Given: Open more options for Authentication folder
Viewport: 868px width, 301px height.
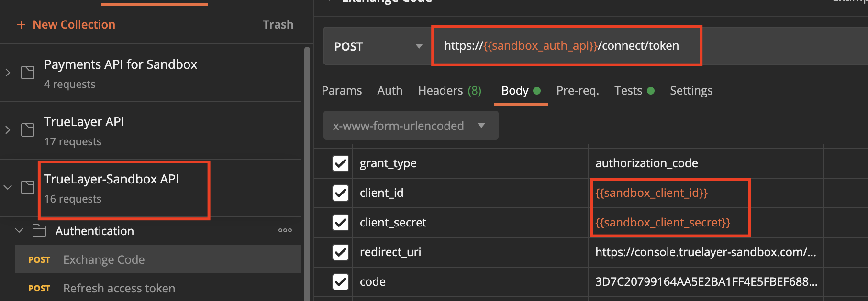Looking at the screenshot, I should (285, 230).
